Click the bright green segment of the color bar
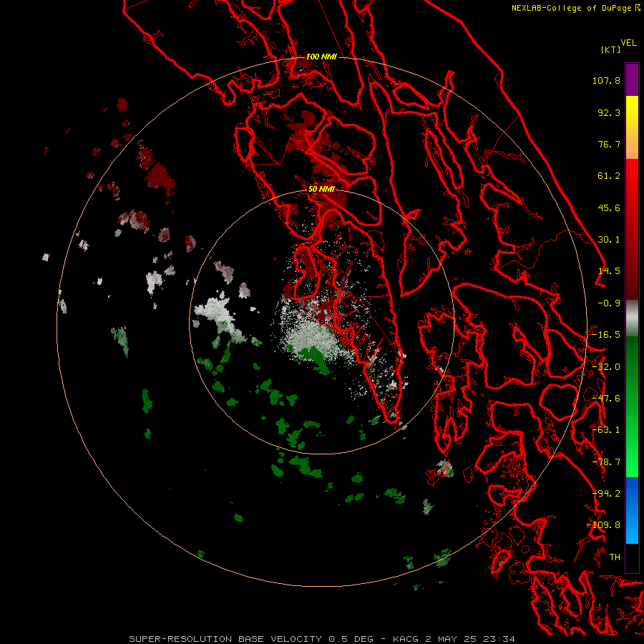 tap(632, 406)
